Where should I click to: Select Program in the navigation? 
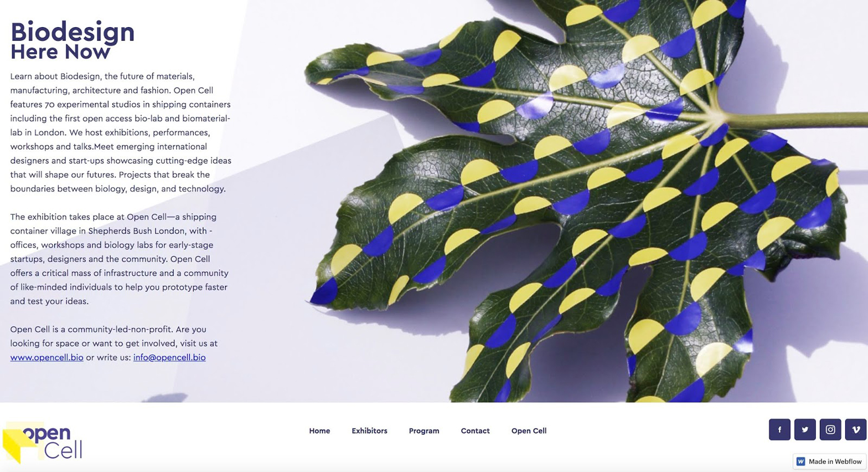click(x=424, y=430)
